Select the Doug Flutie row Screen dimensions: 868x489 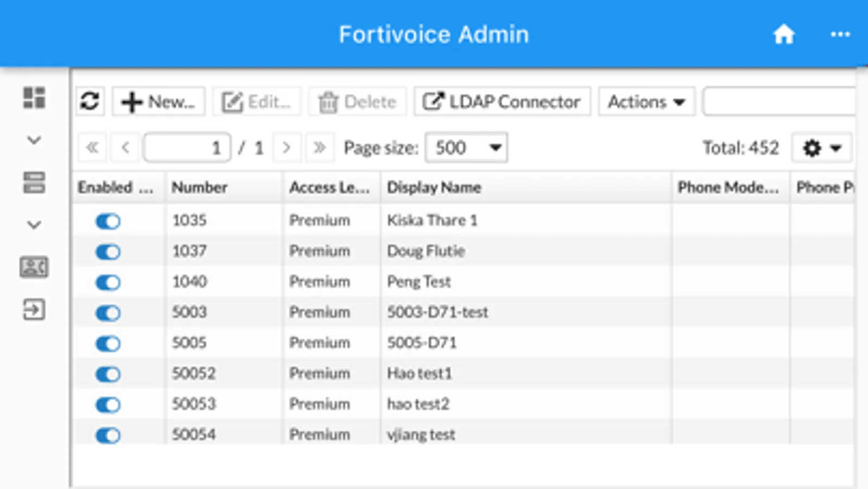(426, 251)
